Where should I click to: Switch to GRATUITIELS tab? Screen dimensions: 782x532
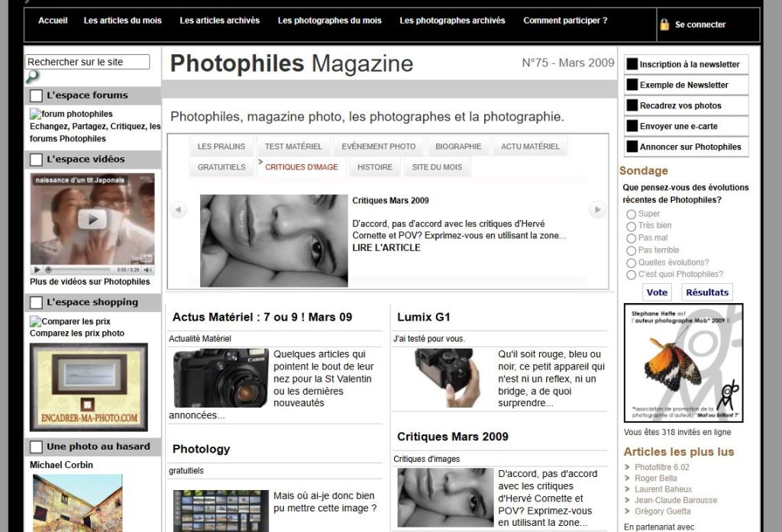click(221, 167)
